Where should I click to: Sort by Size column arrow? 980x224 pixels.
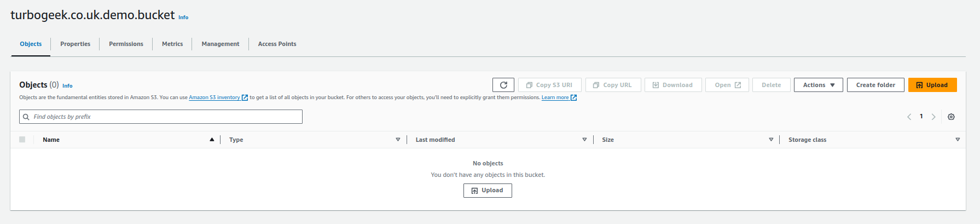[x=771, y=140]
